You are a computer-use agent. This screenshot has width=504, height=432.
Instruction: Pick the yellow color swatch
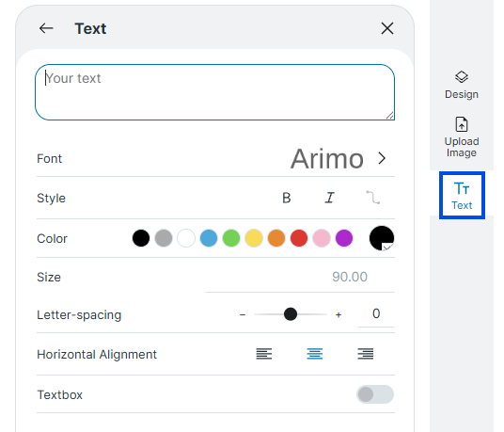coord(254,238)
